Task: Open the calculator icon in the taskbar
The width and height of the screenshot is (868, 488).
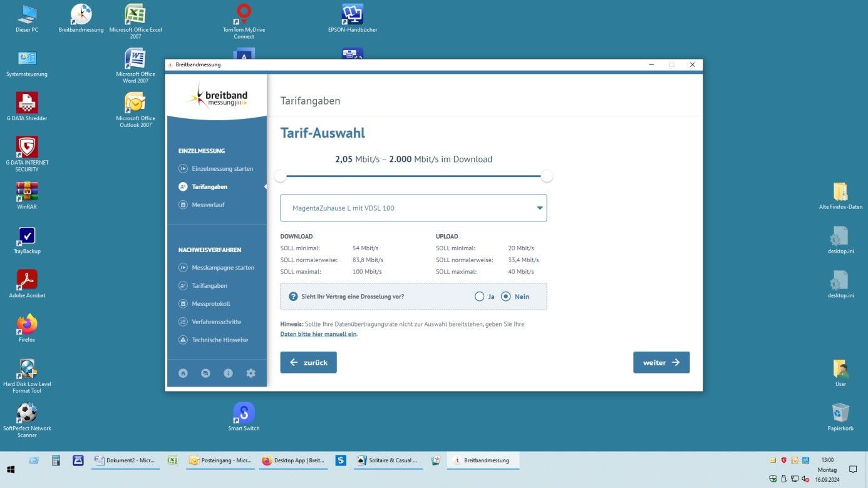Action: click(56, 460)
